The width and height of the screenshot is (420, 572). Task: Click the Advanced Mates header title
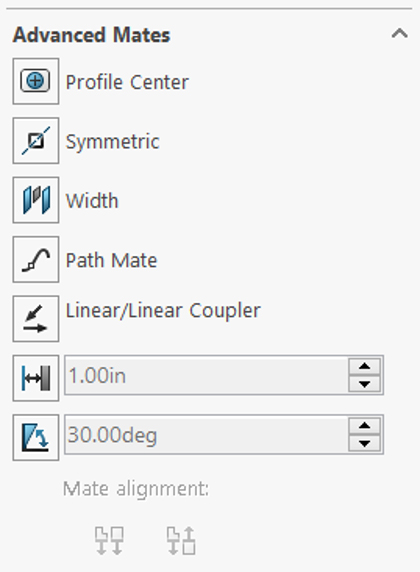[x=92, y=35]
